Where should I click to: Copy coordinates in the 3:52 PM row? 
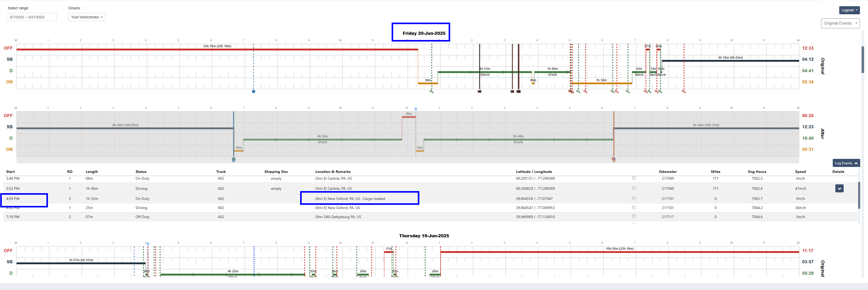[x=634, y=188]
